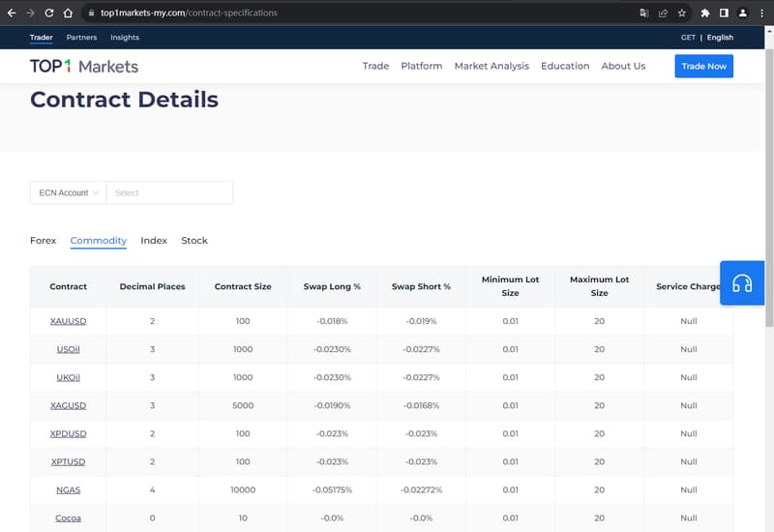
Task: Switch to the Stock tab
Action: (x=194, y=240)
